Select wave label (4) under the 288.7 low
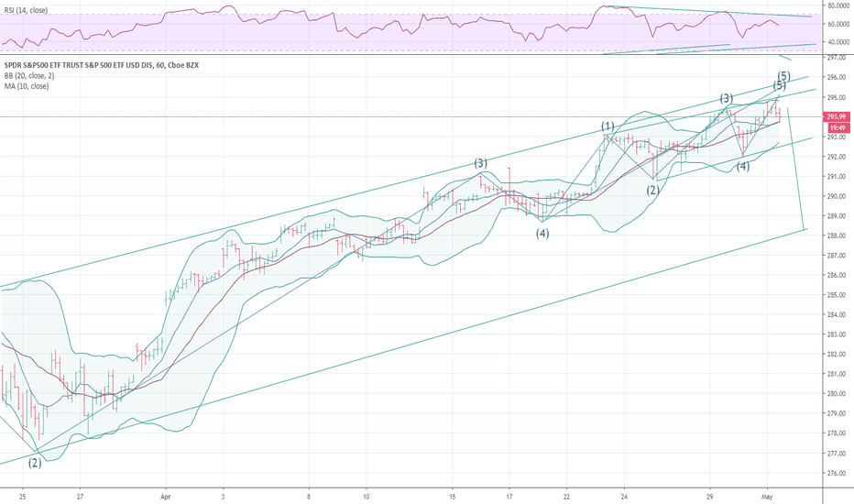Viewport: 854px width, 504px height. pyautogui.click(x=542, y=234)
